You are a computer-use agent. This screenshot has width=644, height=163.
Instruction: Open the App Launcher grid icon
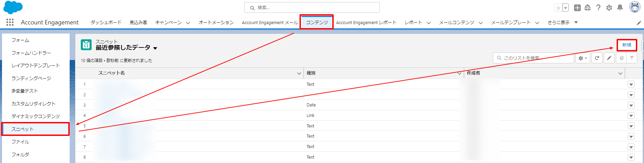click(x=10, y=22)
